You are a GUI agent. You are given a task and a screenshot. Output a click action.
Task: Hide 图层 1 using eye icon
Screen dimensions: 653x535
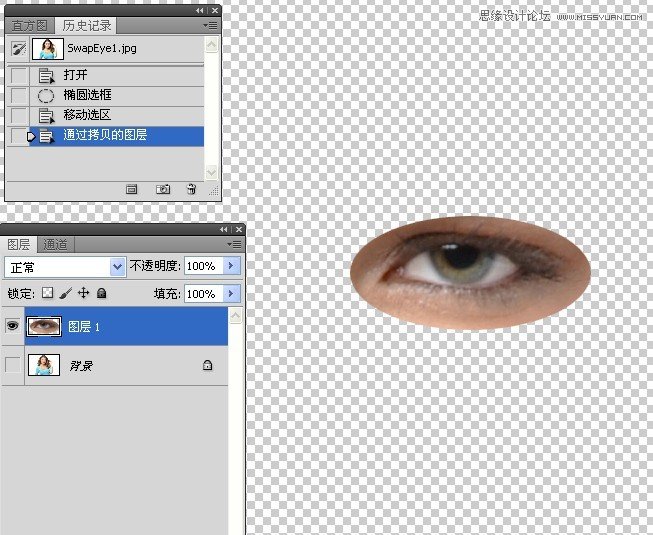click(12, 326)
